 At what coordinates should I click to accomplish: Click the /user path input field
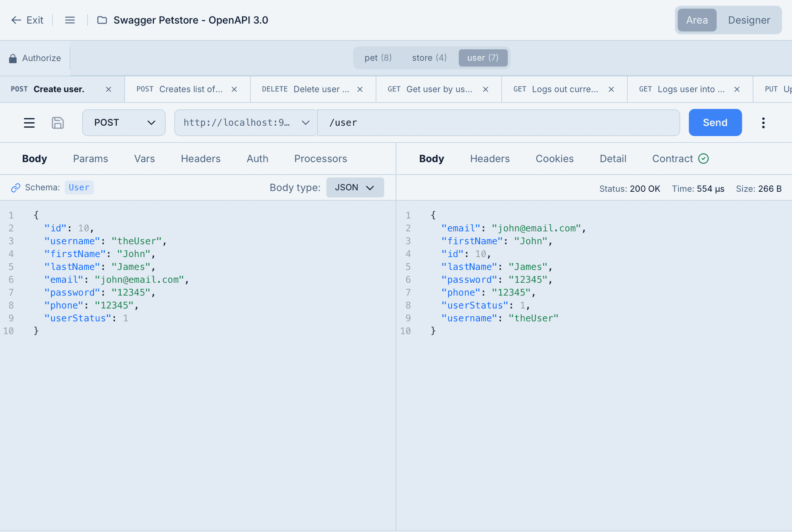pyautogui.click(x=498, y=123)
